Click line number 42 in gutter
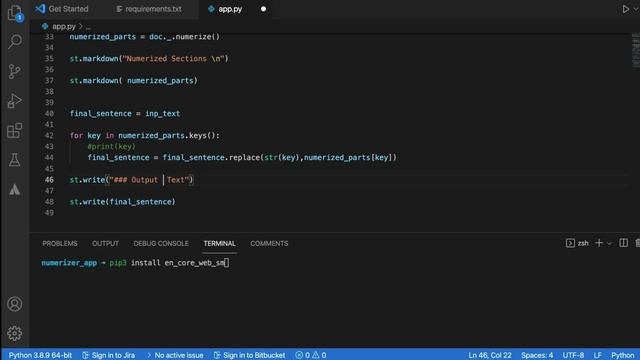The image size is (640, 360). (x=49, y=136)
